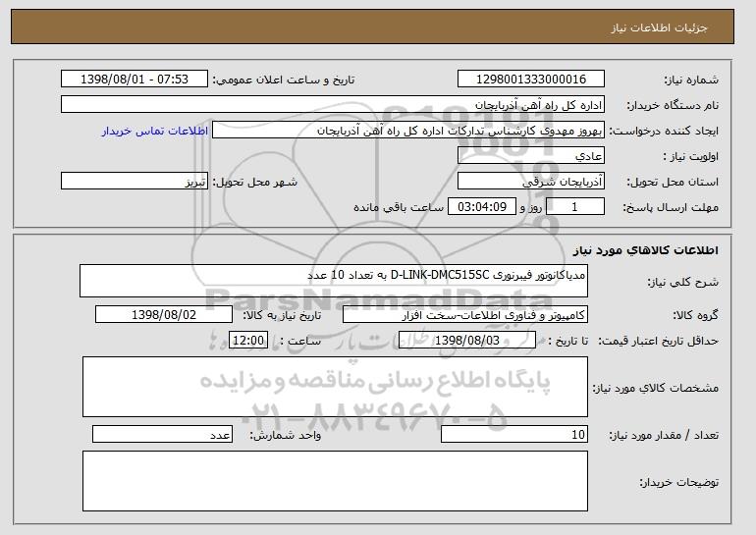This screenshot has height=535, width=756.
Task: Click the counting unit field showing عدد
Action: pyautogui.click(x=162, y=434)
